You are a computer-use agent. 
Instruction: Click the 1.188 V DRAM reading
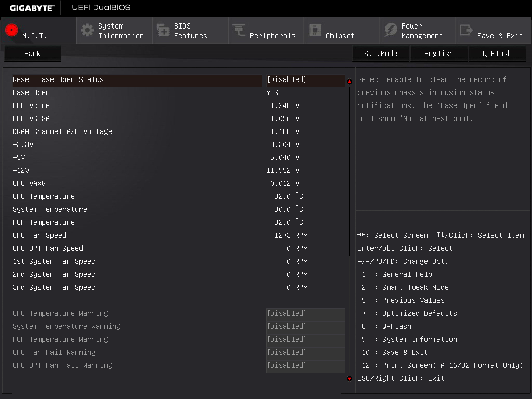pyautogui.click(x=285, y=131)
